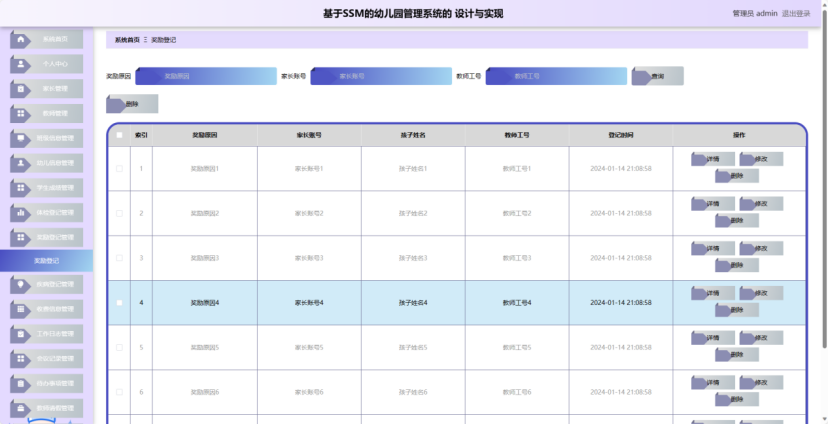Viewport: 828px width, 424px height.
Task: Click the 查询 search button
Action: [657, 76]
